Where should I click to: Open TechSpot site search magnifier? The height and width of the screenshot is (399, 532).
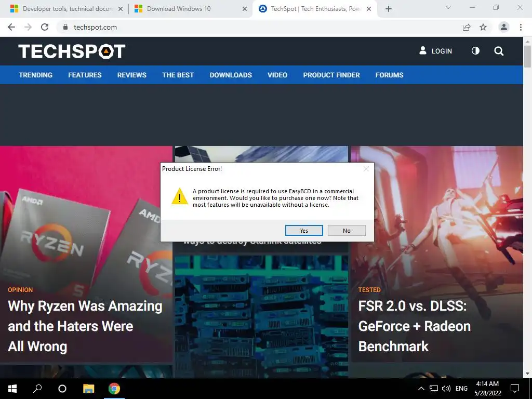pos(499,51)
